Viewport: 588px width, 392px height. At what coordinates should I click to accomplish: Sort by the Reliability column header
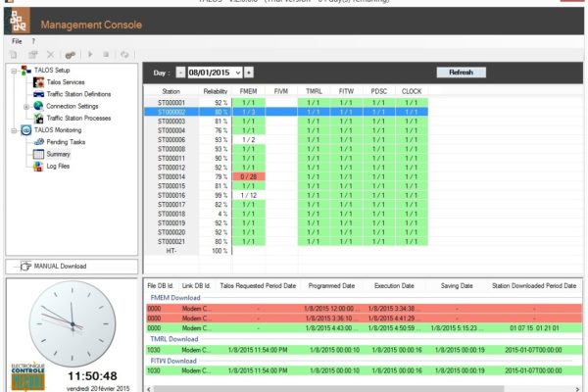pos(216,91)
